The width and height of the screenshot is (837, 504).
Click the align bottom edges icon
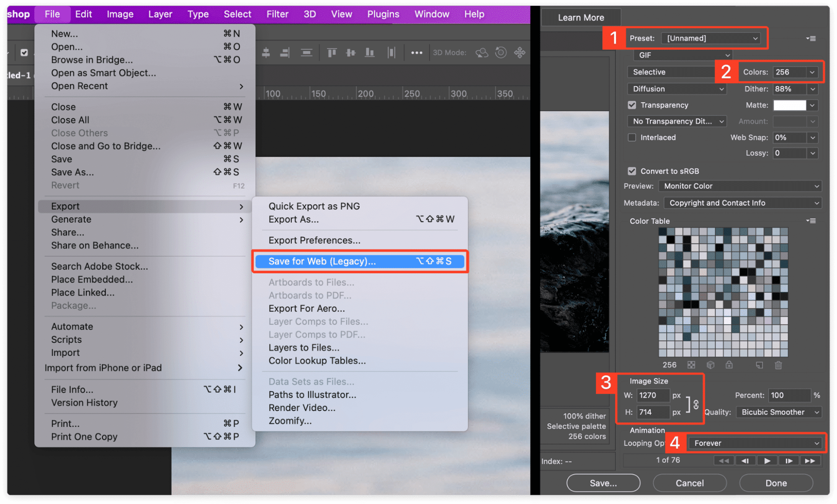click(x=369, y=53)
